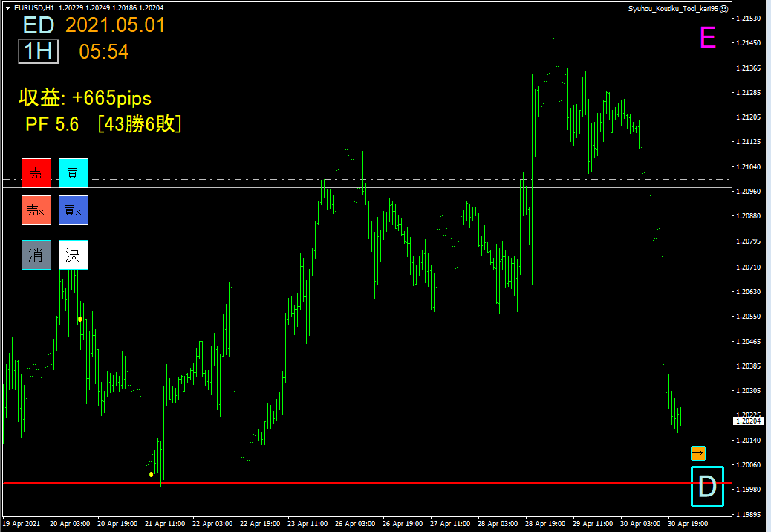Click the 19 Apr 2021 time axis label
Image resolution: width=771 pixels, height=532 pixels.
coord(22,524)
